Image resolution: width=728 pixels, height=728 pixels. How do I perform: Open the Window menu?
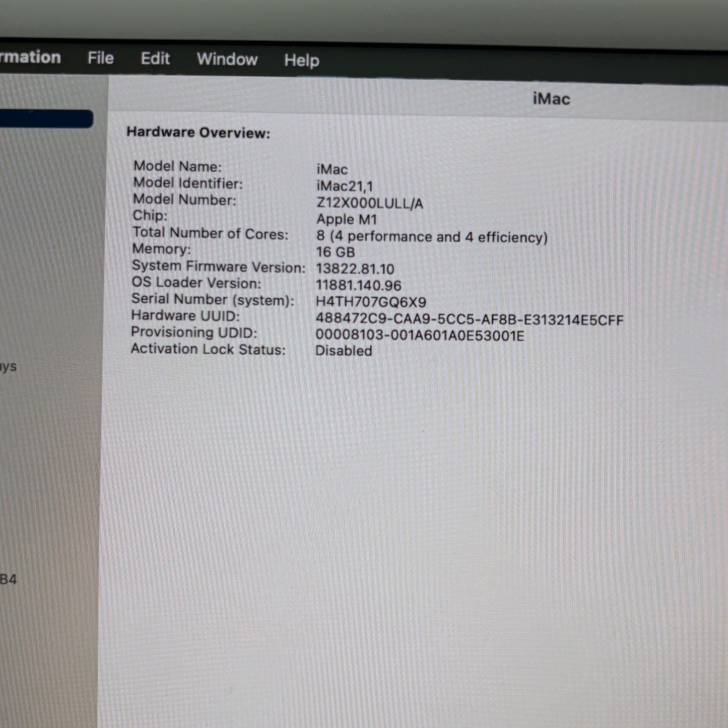[227, 59]
